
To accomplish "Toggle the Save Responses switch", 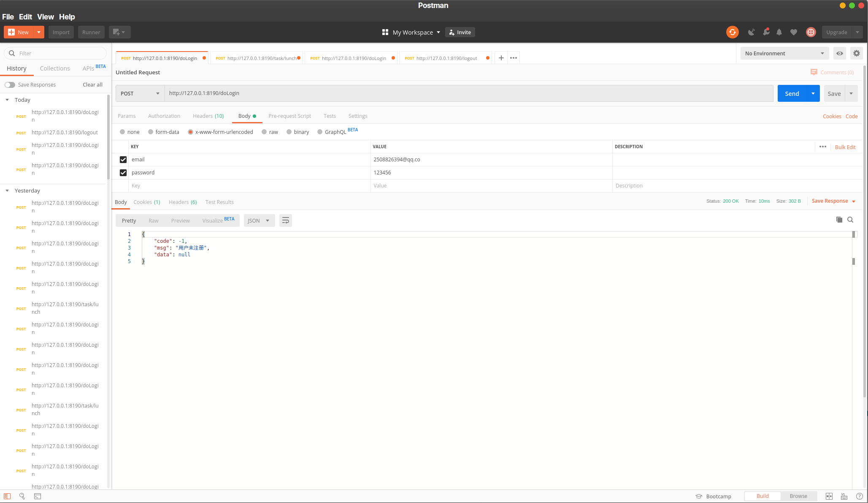I will coord(10,85).
